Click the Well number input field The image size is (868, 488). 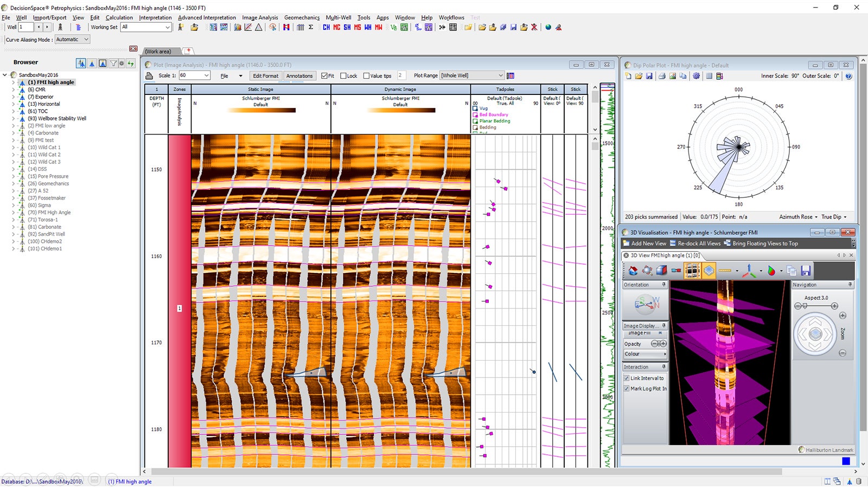coord(26,27)
